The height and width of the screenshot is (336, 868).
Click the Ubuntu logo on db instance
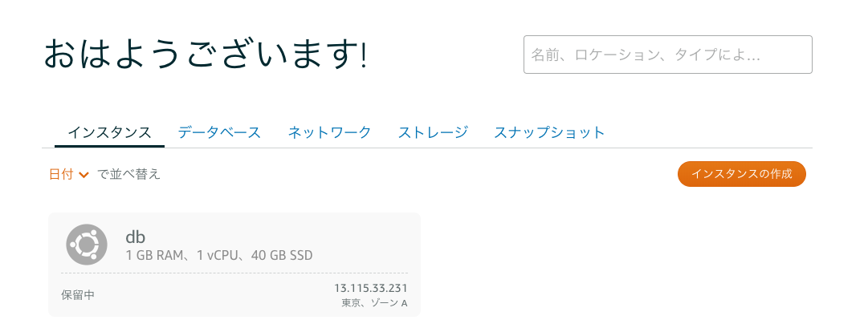coord(87,245)
